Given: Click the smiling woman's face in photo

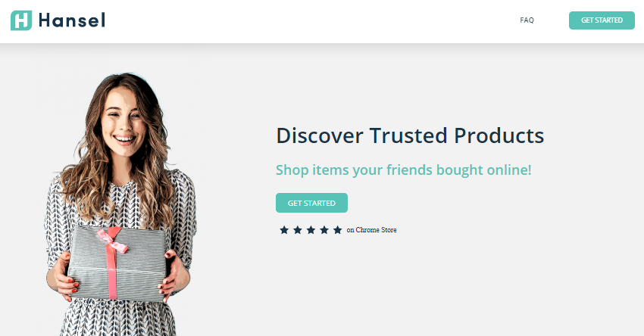Looking at the screenshot, I should (x=123, y=122).
